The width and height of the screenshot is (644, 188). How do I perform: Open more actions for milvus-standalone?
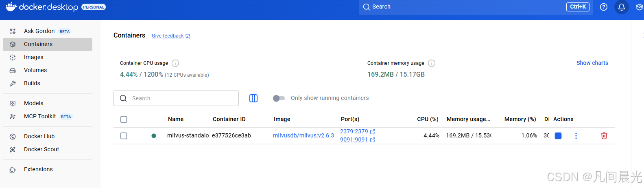576,136
